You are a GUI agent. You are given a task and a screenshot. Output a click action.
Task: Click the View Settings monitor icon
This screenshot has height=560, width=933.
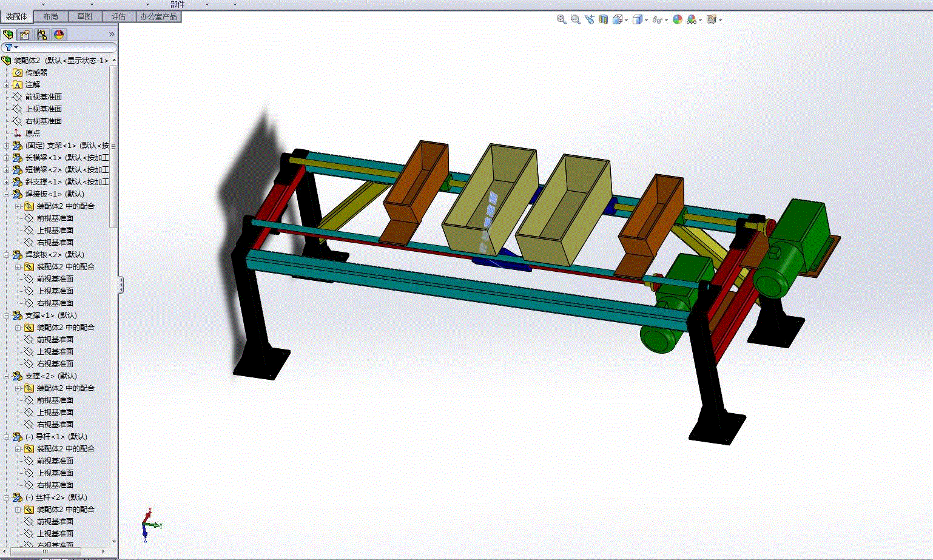pyautogui.click(x=711, y=19)
